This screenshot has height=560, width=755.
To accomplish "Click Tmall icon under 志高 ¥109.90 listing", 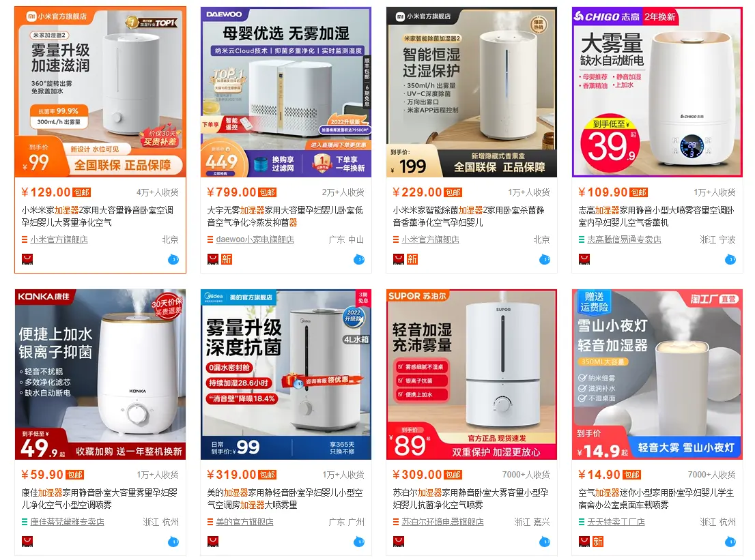I will pos(584,260).
